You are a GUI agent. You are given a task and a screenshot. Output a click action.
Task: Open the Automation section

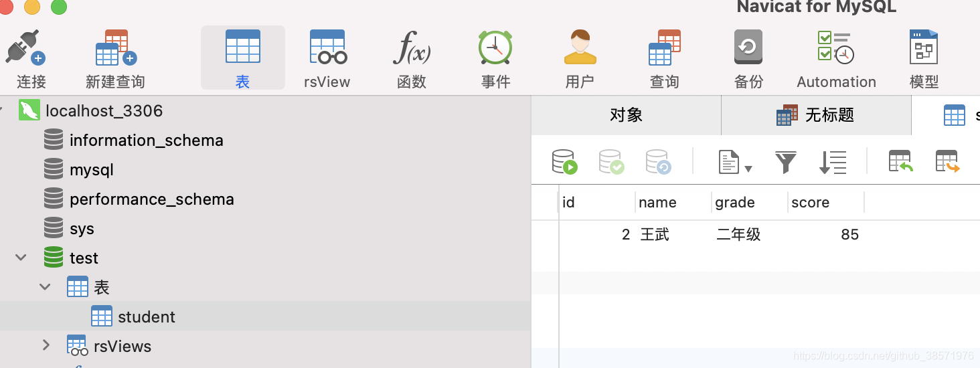point(836,59)
